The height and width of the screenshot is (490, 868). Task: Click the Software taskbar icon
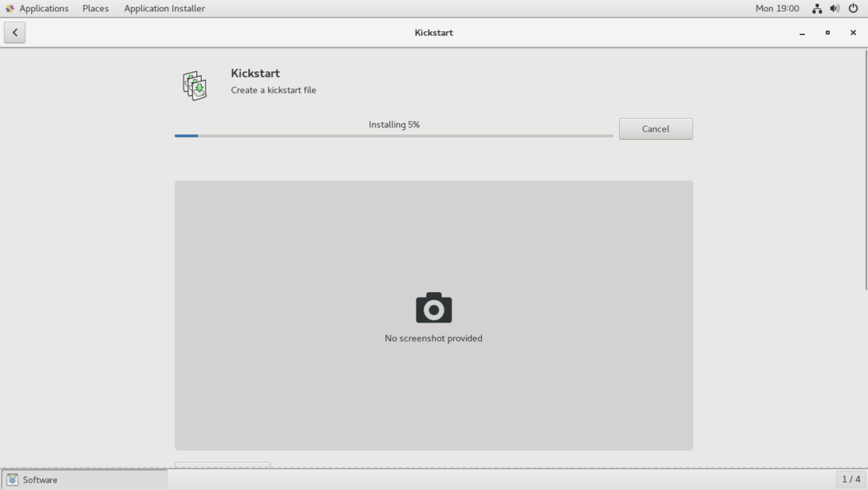pyautogui.click(x=12, y=479)
